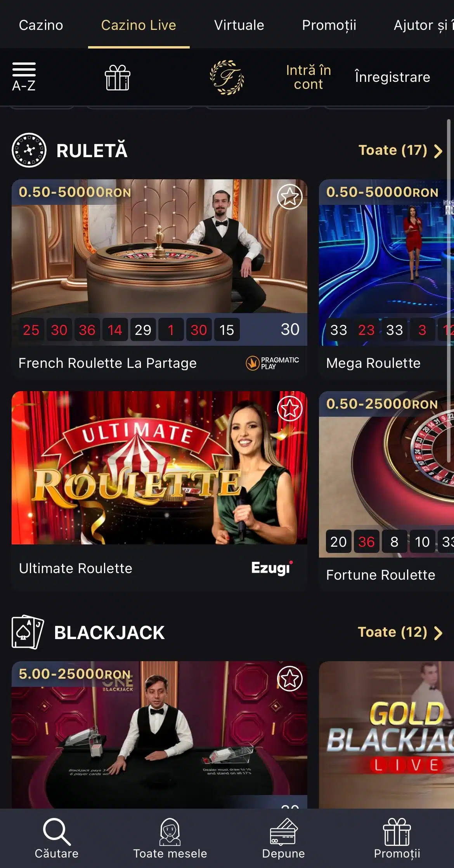Toggle favorite star on the blackjack table

(290, 679)
